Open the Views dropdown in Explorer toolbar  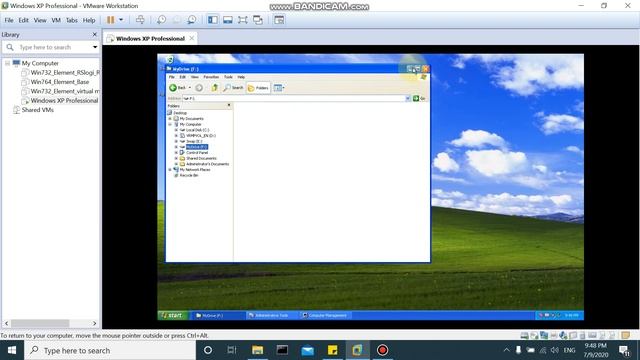pyautogui.click(x=279, y=88)
